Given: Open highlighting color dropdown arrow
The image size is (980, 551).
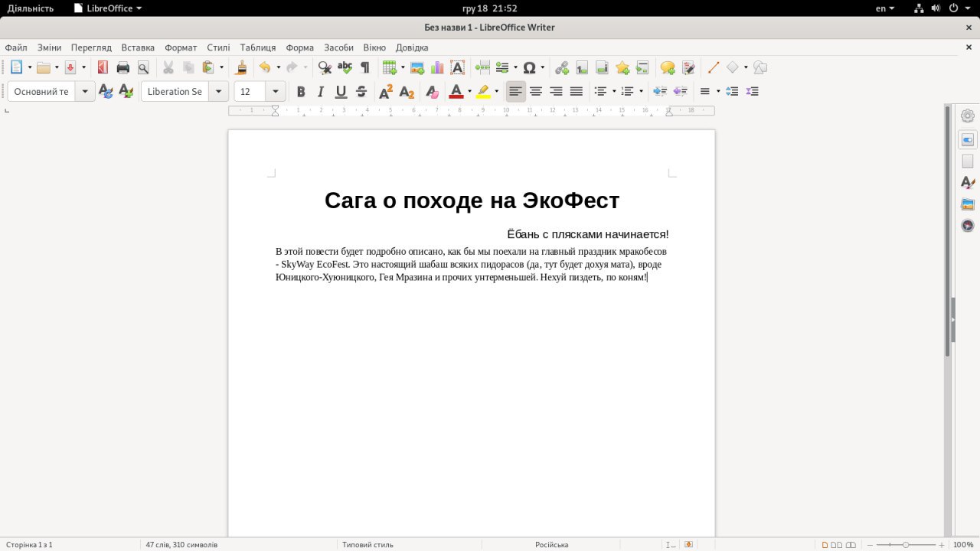Looking at the screenshot, I should [x=496, y=92].
